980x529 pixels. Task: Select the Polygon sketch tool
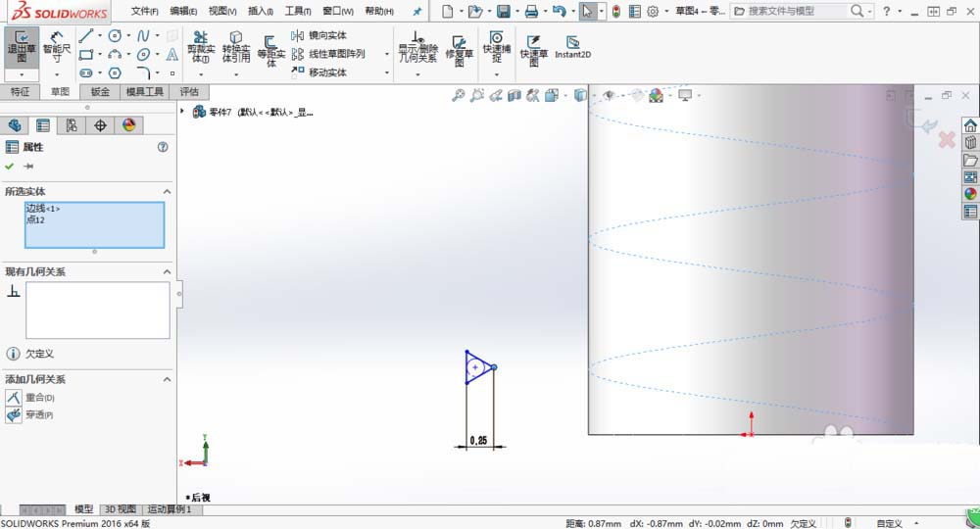pos(115,73)
